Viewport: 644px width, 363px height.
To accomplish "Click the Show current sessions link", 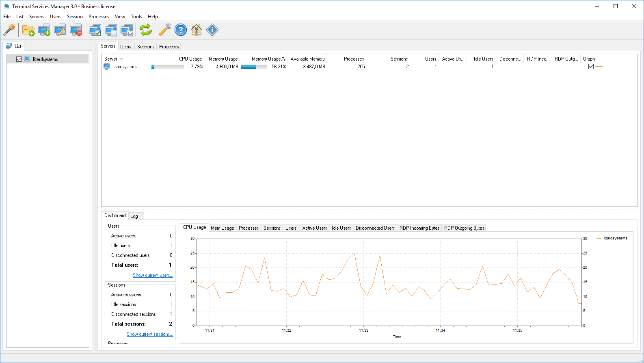I will pyautogui.click(x=150, y=334).
